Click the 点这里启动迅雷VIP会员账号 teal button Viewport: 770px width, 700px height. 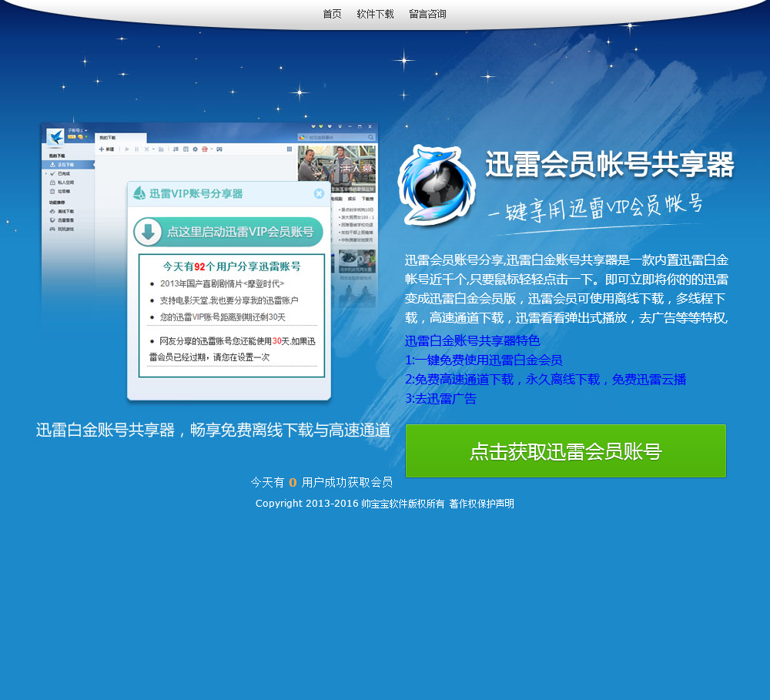point(229,232)
